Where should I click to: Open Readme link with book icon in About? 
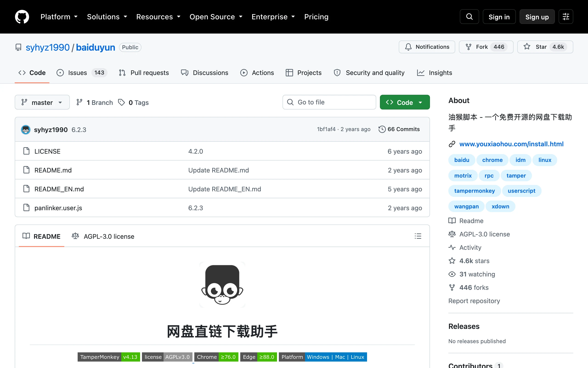pyautogui.click(x=466, y=221)
